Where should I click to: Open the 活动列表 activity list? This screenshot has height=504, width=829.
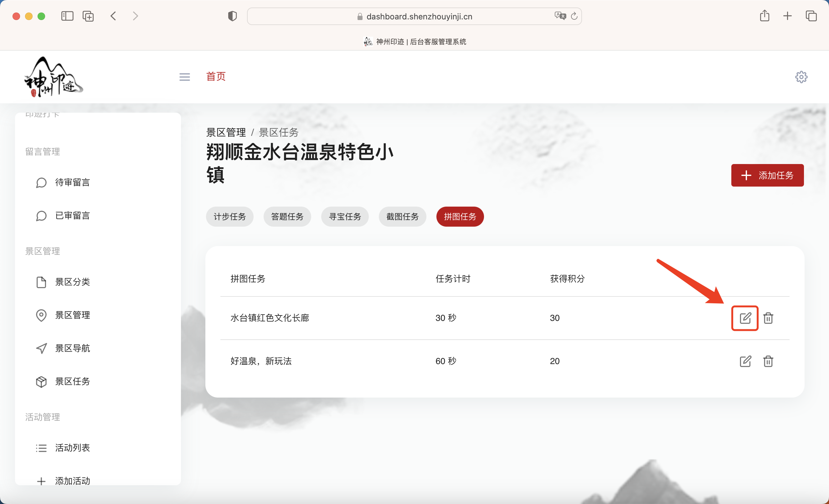(73, 447)
